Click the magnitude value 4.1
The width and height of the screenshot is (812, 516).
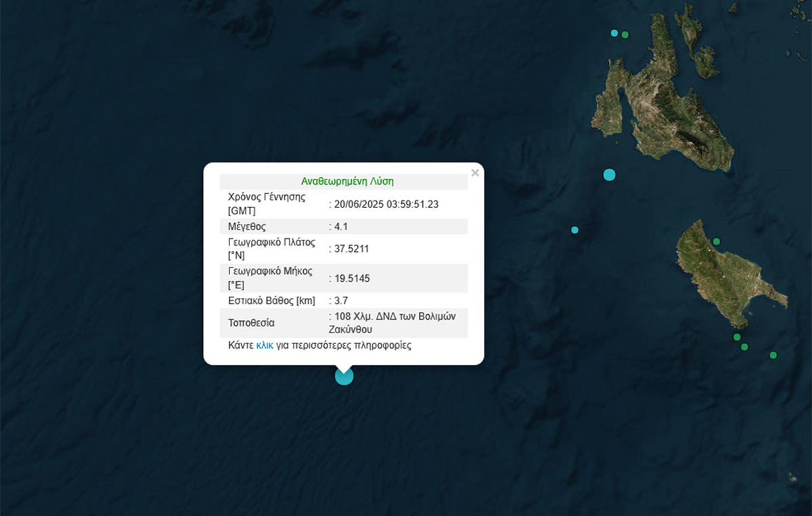pos(342,226)
